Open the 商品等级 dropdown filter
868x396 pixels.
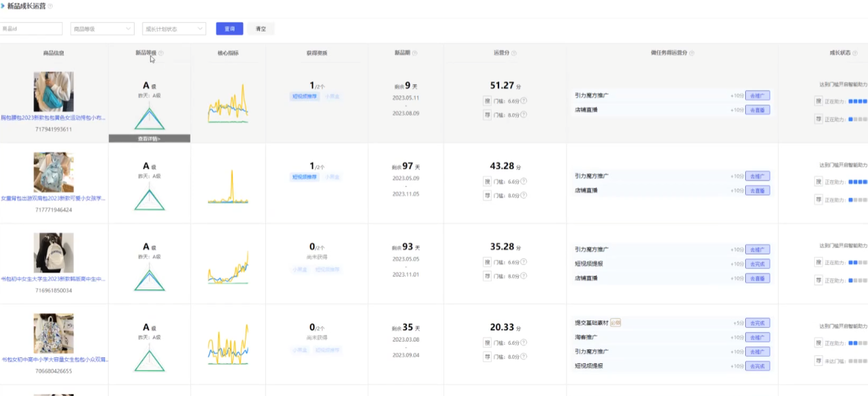102,29
